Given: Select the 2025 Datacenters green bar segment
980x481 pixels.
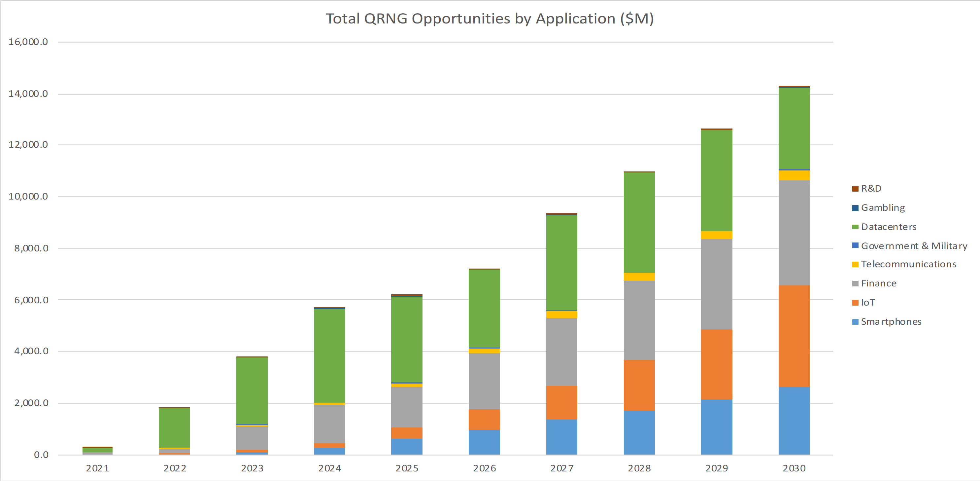Looking at the screenshot, I should tap(407, 340).
